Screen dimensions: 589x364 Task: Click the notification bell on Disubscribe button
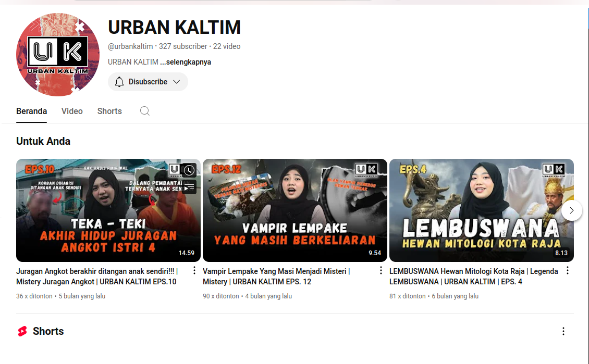click(x=119, y=82)
